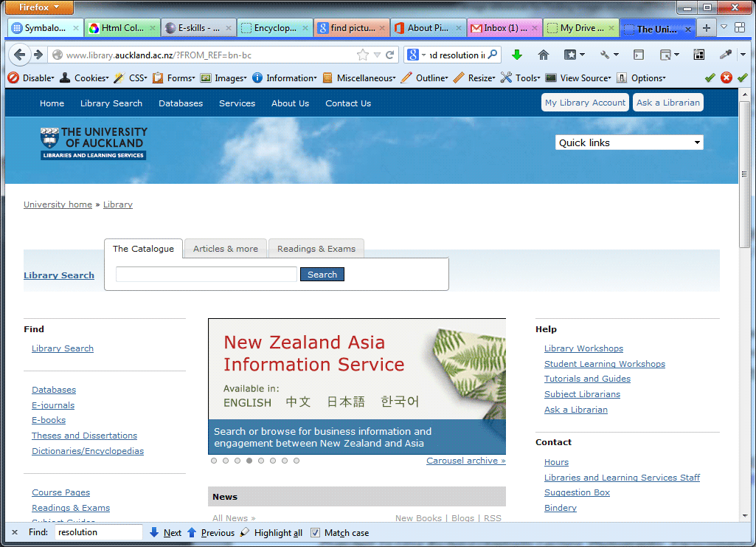The width and height of the screenshot is (756, 547).
Task: Go back with the Back arrow
Action: coord(19,55)
